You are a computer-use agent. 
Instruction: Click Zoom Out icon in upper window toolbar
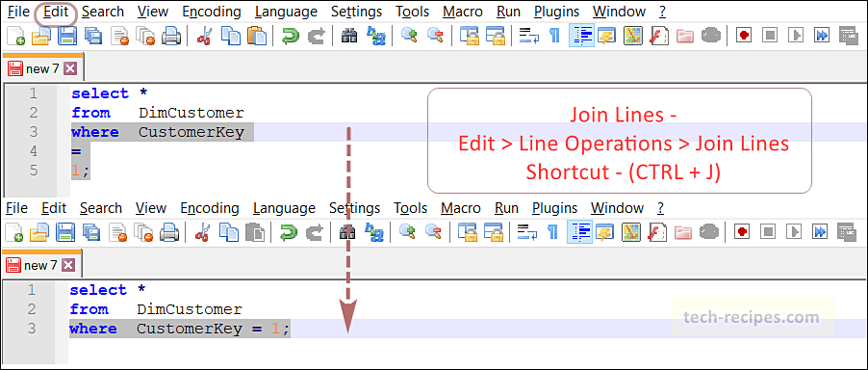[x=436, y=36]
